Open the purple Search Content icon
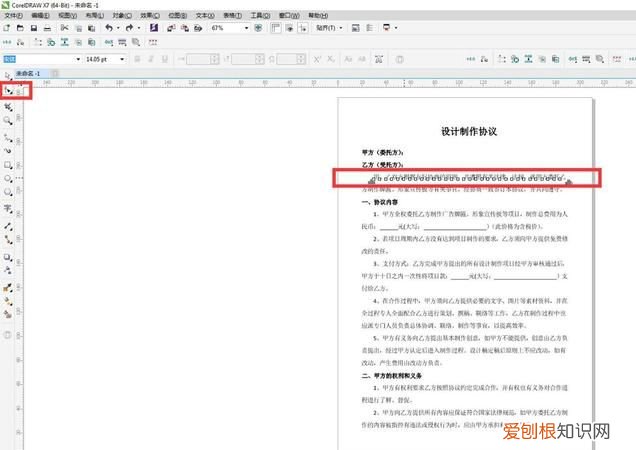Screen dimensions: 636x450 coord(154,28)
